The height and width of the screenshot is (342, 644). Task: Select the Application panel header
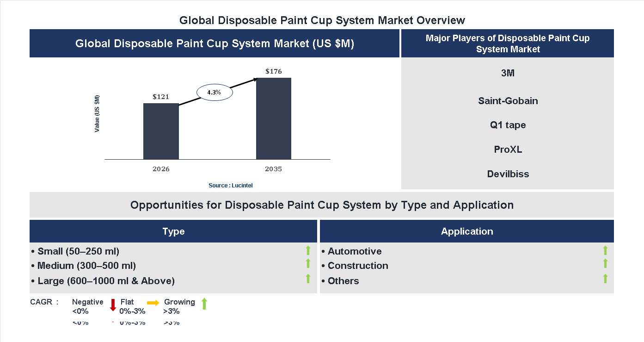pos(467,231)
